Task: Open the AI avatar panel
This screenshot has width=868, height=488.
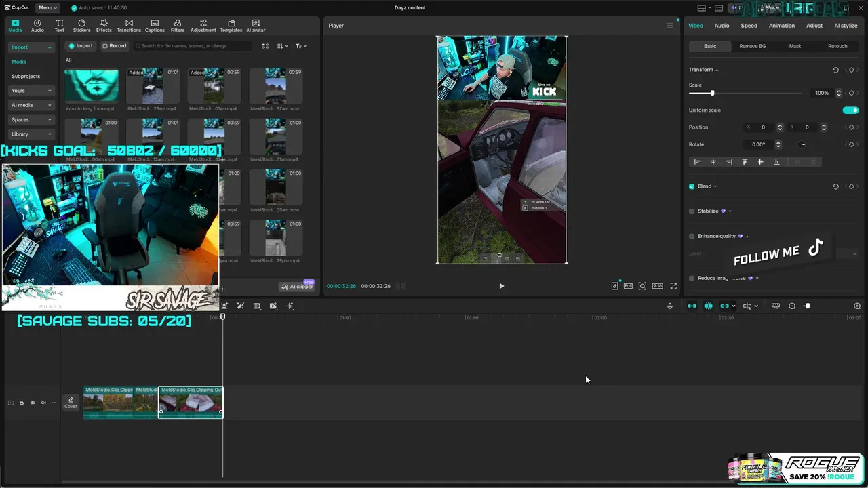Action: pyautogui.click(x=256, y=26)
